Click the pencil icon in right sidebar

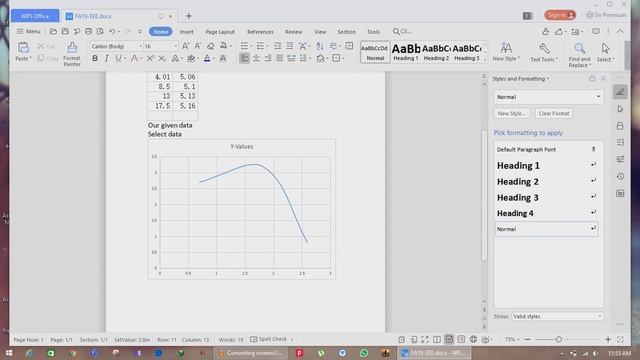click(x=620, y=92)
